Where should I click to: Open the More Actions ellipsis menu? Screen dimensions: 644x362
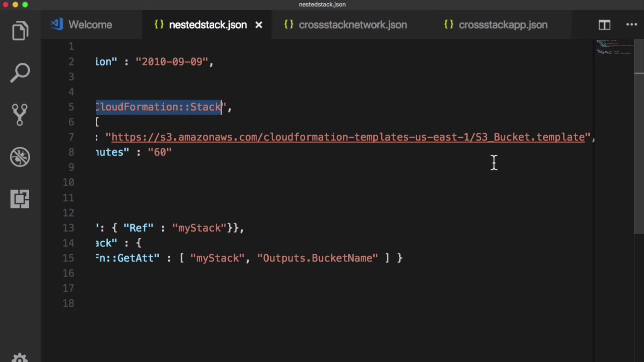click(632, 24)
